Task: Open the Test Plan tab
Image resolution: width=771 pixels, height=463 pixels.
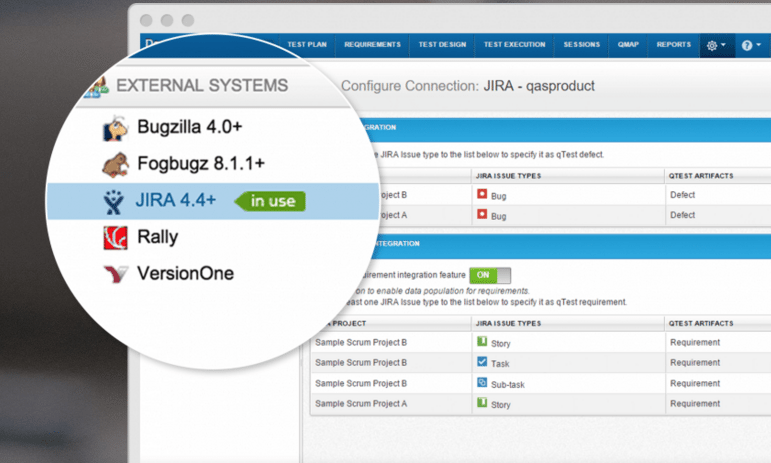Action: [x=307, y=45]
